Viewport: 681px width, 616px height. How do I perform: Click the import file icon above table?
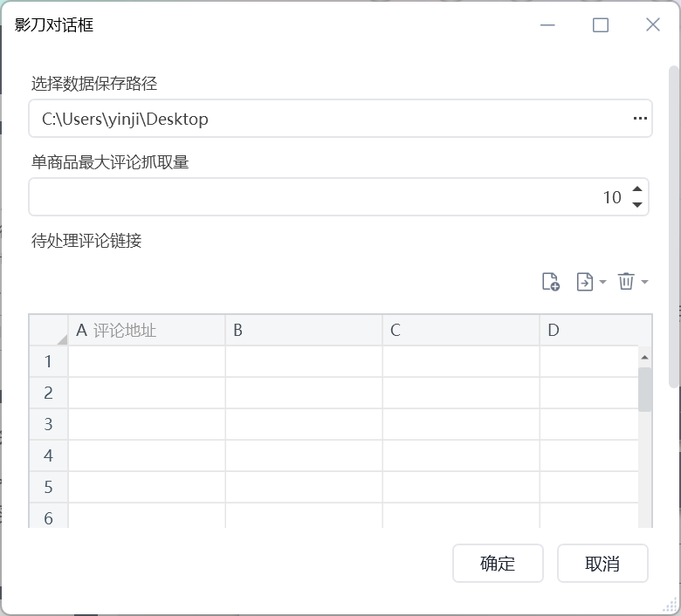coord(585,282)
